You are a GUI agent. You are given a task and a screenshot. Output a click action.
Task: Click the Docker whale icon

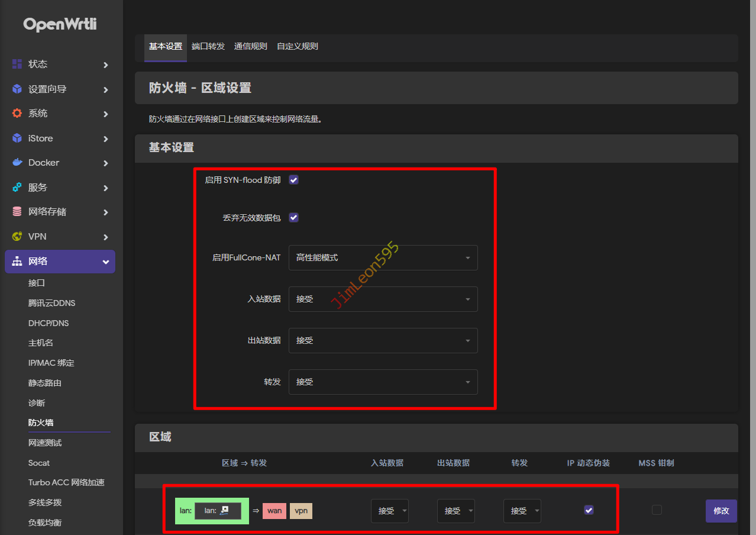click(17, 162)
